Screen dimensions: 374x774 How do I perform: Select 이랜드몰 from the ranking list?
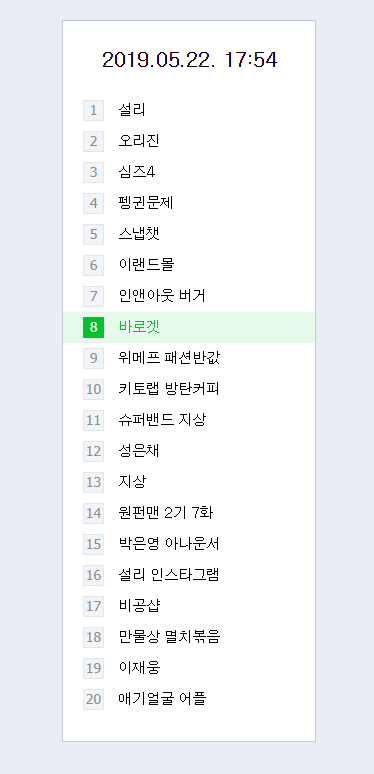coord(146,265)
